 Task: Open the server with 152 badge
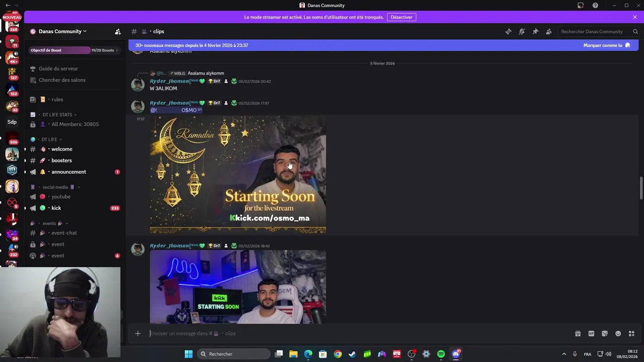point(12,90)
